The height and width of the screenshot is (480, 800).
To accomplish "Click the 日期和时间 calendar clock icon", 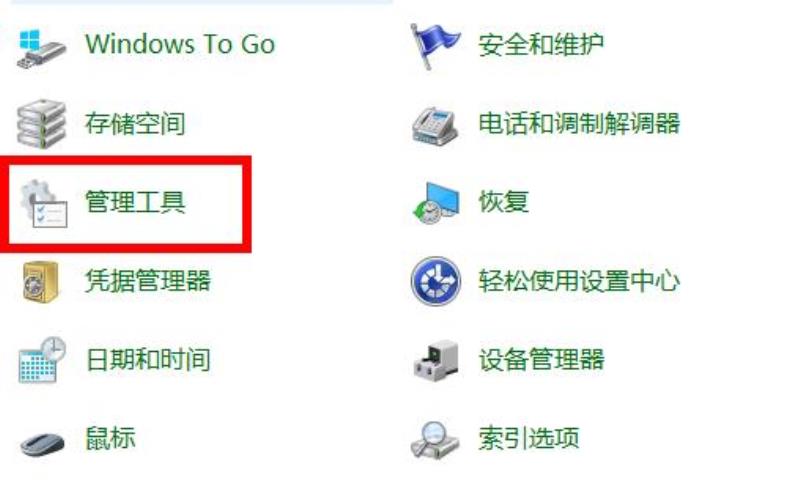I will 42,360.
